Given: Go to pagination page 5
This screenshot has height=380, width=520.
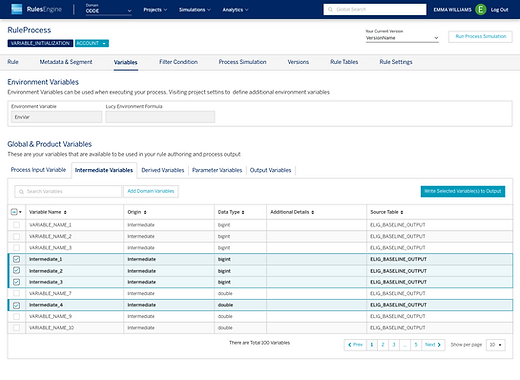Looking at the screenshot, I should point(416,345).
